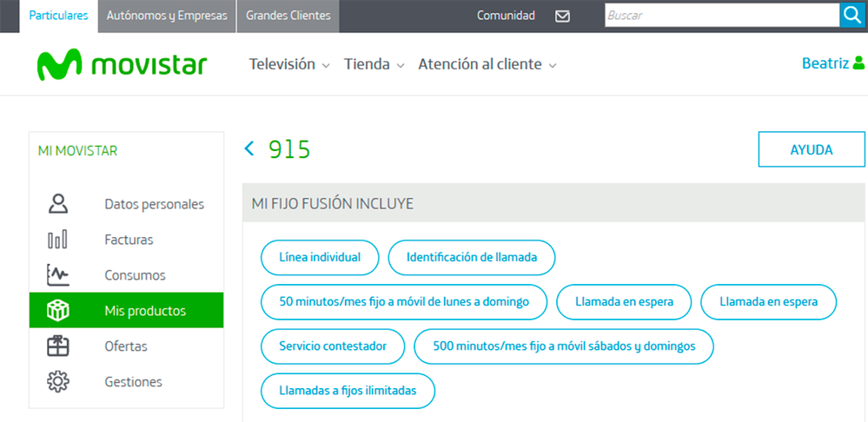Click the 915 phone number title
Screen dimensions: 868x422
point(289,149)
